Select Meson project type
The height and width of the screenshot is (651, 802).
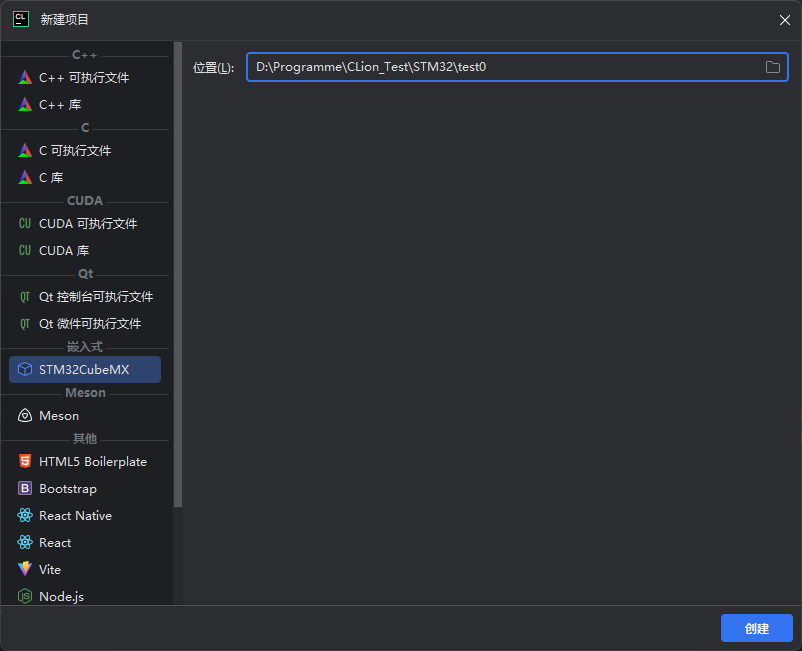coord(85,415)
